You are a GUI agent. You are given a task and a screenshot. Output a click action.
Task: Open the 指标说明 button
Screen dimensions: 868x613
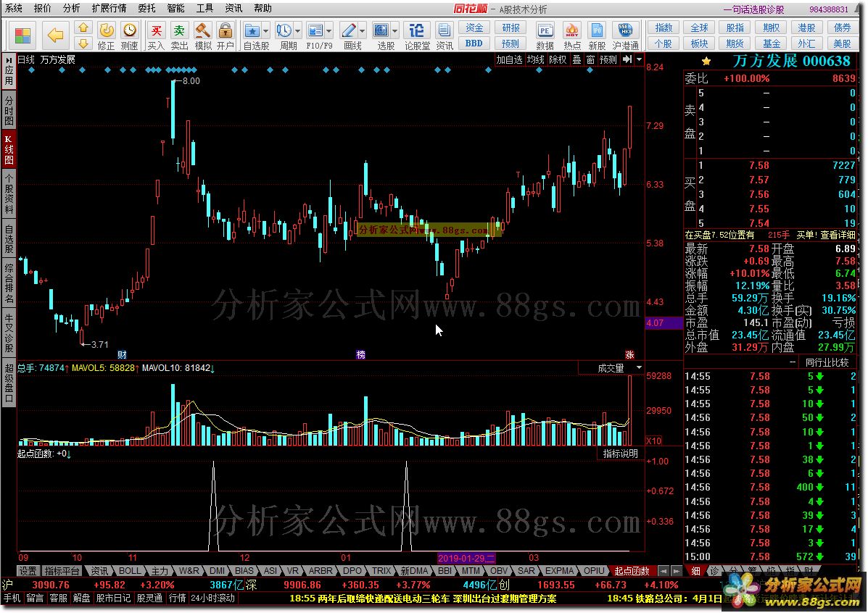pyautogui.click(x=621, y=454)
